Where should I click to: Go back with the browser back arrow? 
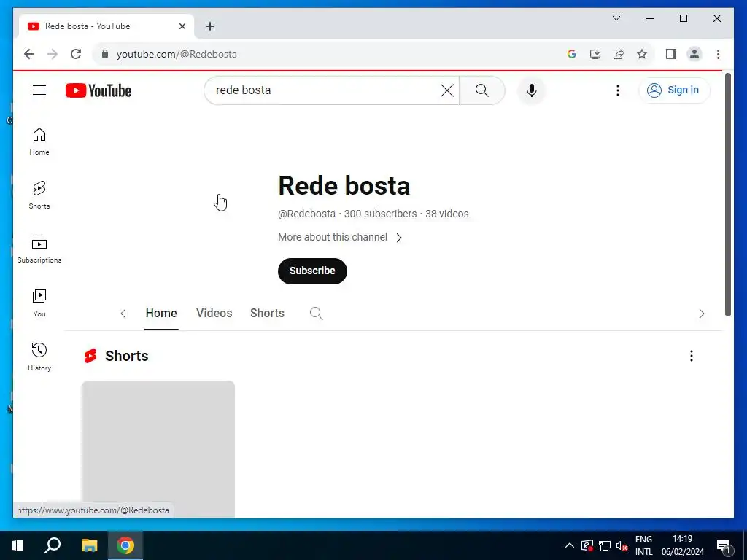click(29, 54)
